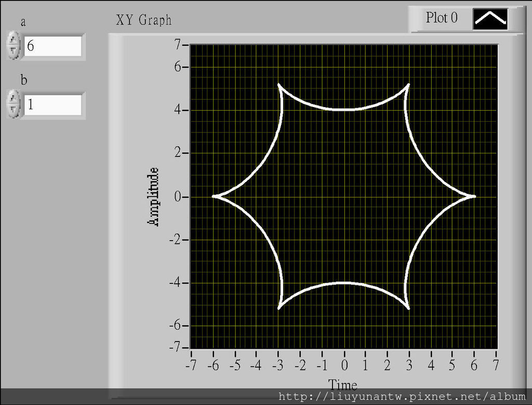This screenshot has height=405, width=532.
Task: Click the -1 marker on the Time axis
Action: point(322,365)
